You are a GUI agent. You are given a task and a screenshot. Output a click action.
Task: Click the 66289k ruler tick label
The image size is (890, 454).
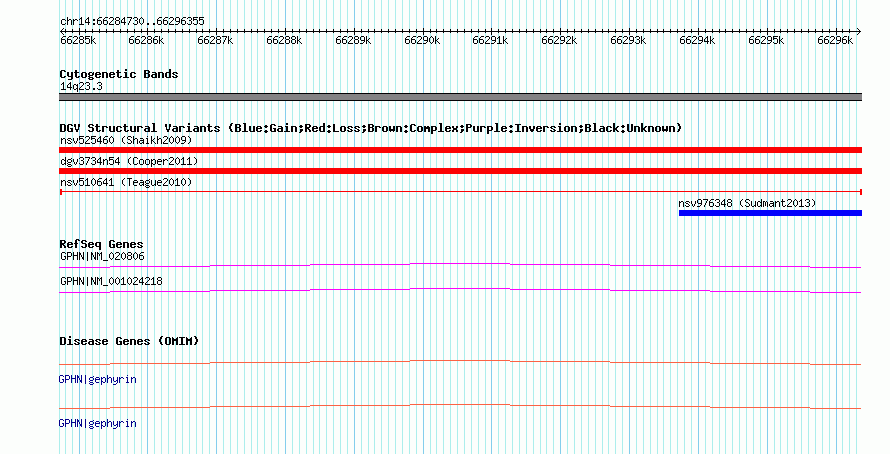(353, 40)
